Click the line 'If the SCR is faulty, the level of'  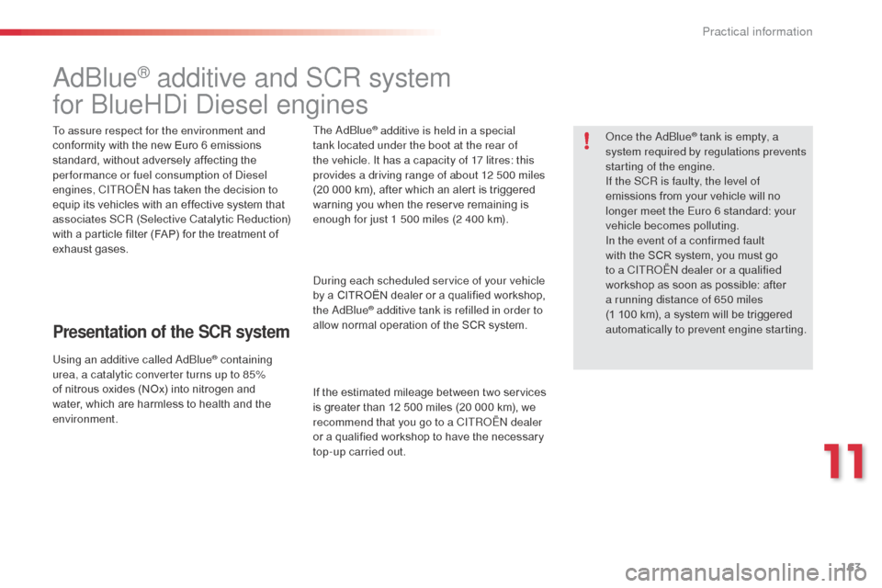point(683,181)
